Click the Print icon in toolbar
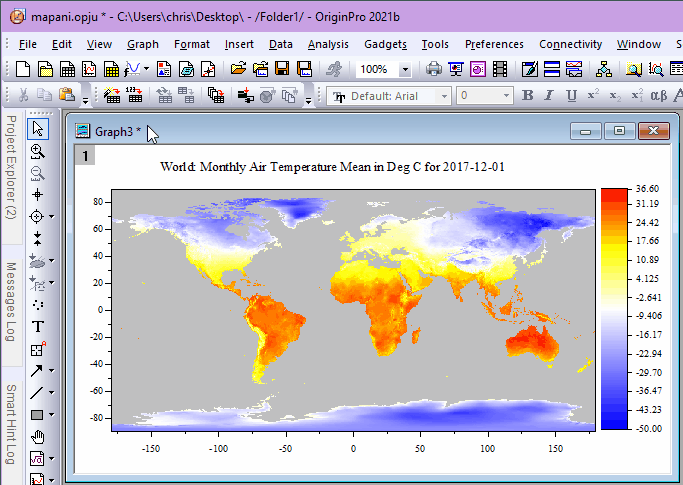 click(434, 69)
